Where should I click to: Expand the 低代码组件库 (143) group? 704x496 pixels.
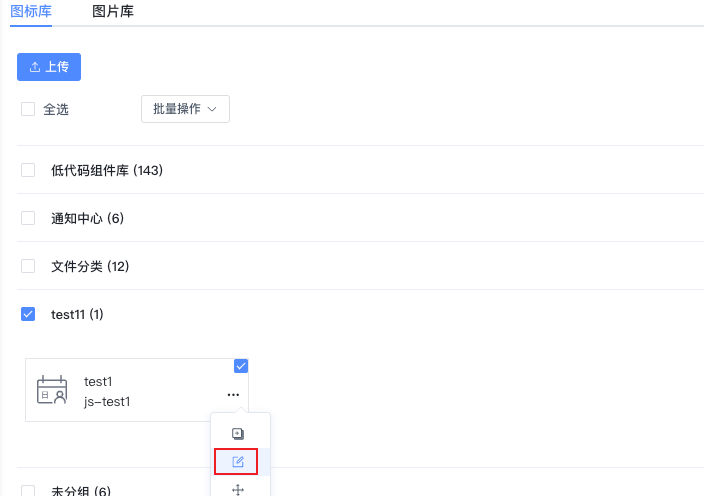pyautogui.click(x=107, y=171)
